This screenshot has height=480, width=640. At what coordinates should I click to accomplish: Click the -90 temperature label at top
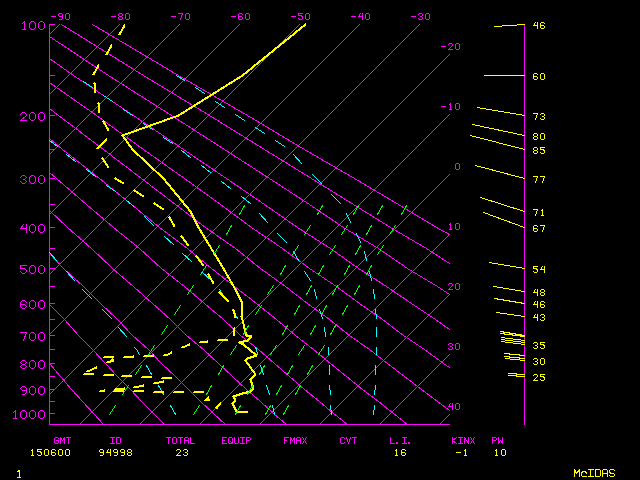(61, 16)
